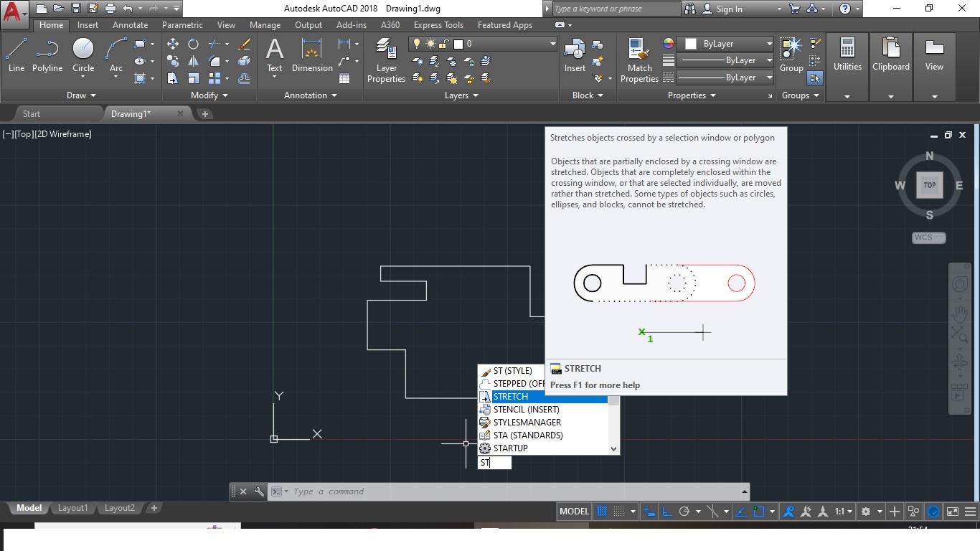
Task: Select the Circle tool
Action: (83, 56)
